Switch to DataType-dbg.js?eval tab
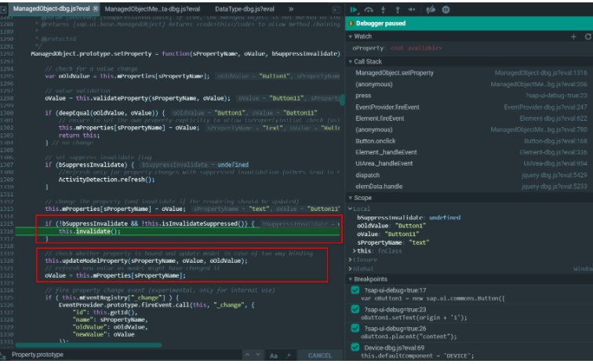Screen dimensions: 593x364 [244, 9]
